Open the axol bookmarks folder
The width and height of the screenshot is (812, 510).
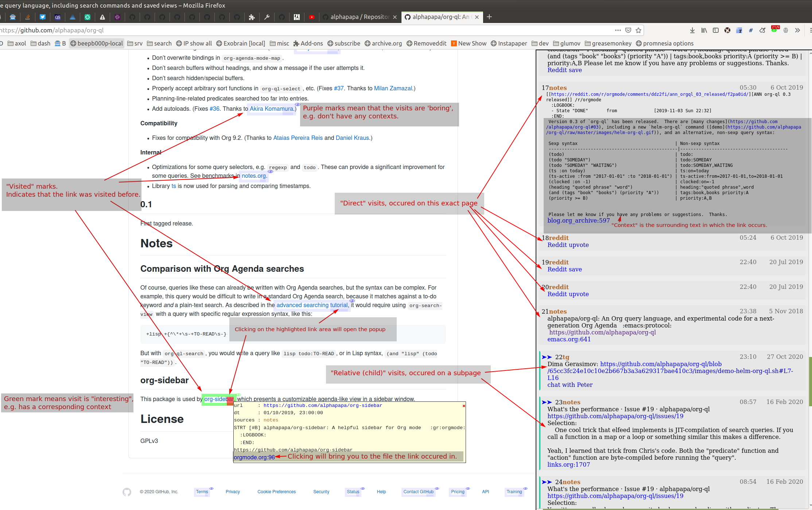17,43
